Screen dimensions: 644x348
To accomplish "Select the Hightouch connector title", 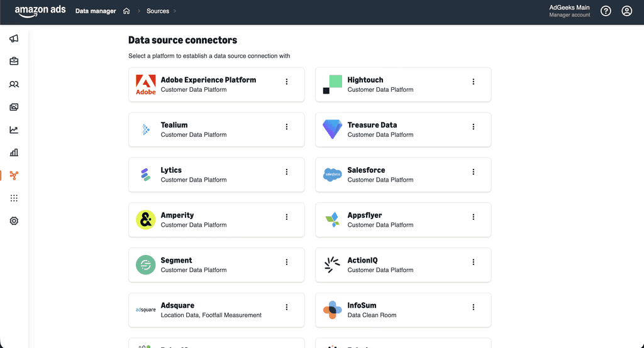I will [x=365, y=80].
